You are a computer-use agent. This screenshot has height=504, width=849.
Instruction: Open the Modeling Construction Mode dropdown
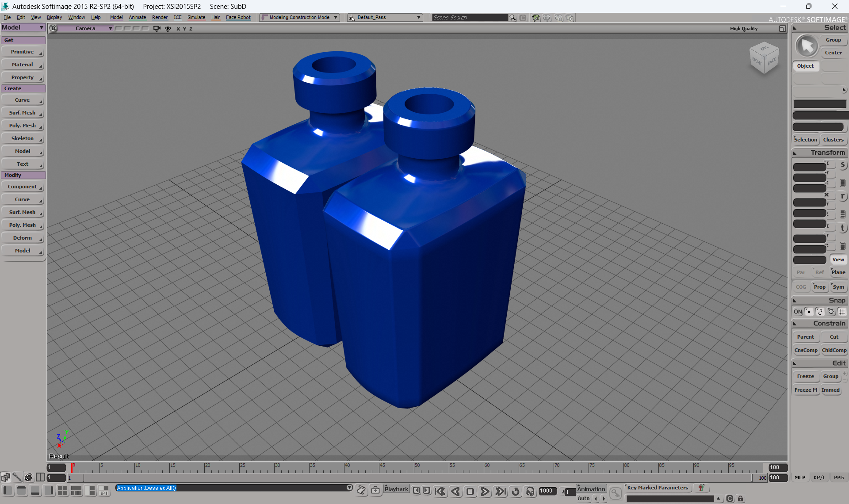(x=299, y=18)
